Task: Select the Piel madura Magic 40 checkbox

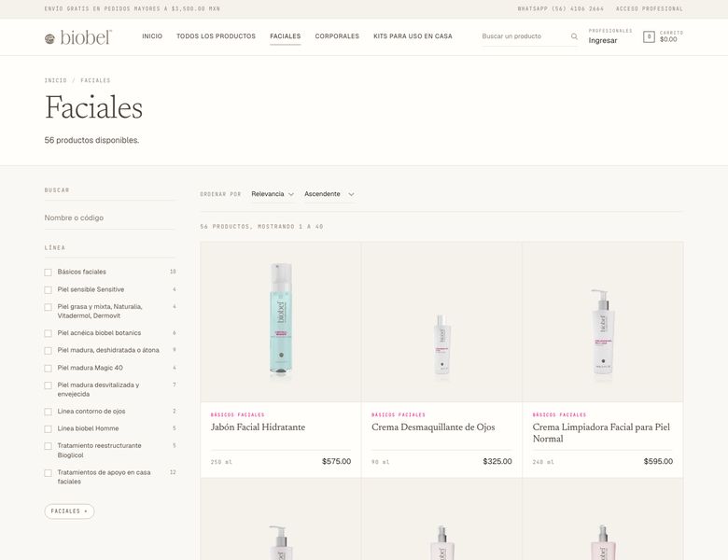Action: click(x=48, y=369)
